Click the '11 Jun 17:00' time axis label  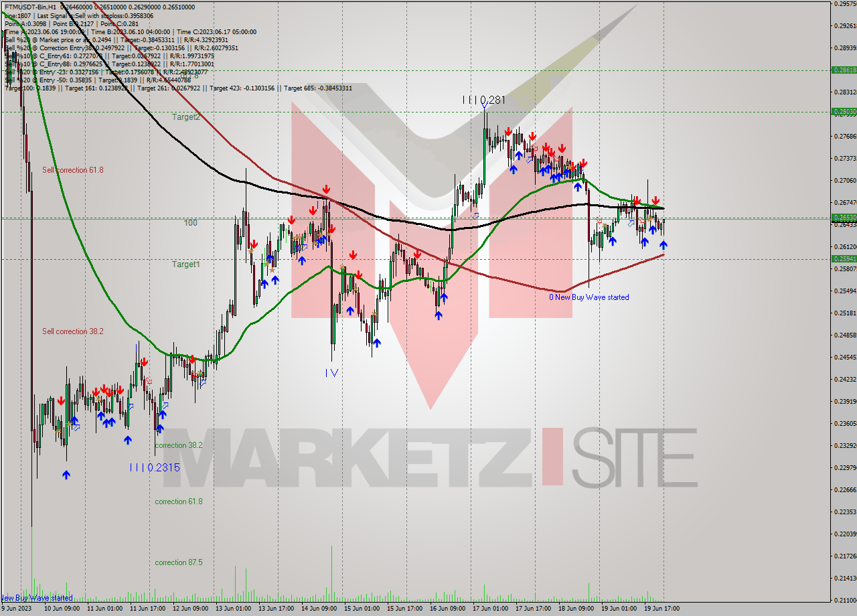149,609
